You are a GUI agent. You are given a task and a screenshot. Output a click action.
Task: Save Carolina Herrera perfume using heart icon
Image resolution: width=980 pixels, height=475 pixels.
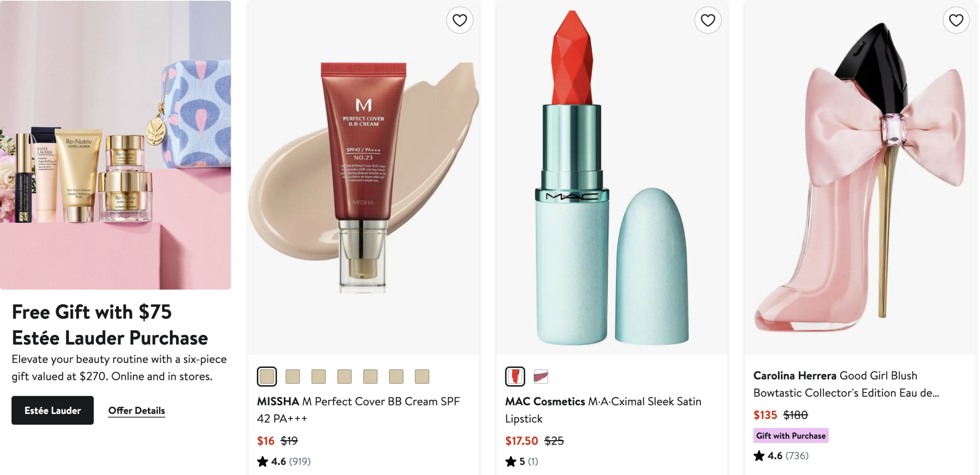(955, 20)
